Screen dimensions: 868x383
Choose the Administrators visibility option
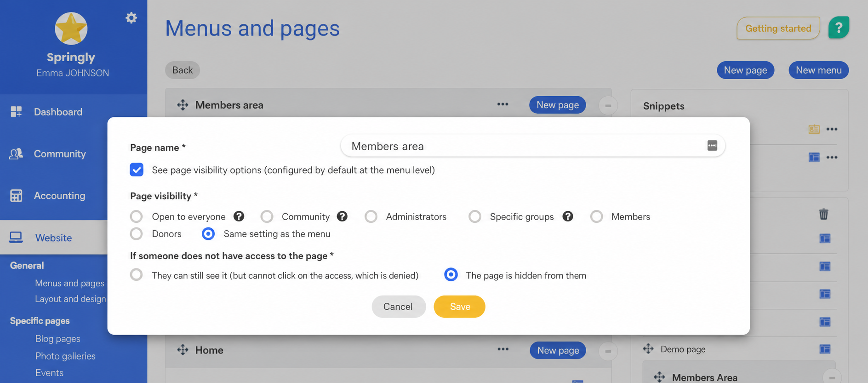click(x=371, y=216)
